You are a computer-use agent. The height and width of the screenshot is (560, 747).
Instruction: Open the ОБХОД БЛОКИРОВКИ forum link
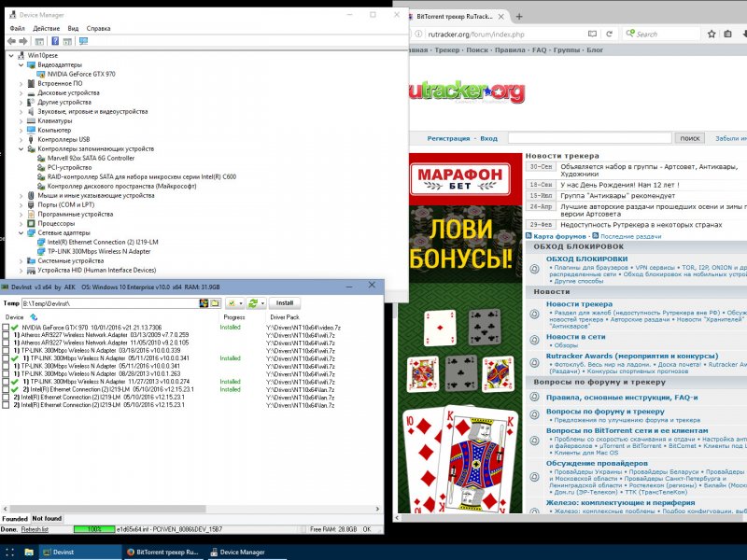[x=586, y=259]
